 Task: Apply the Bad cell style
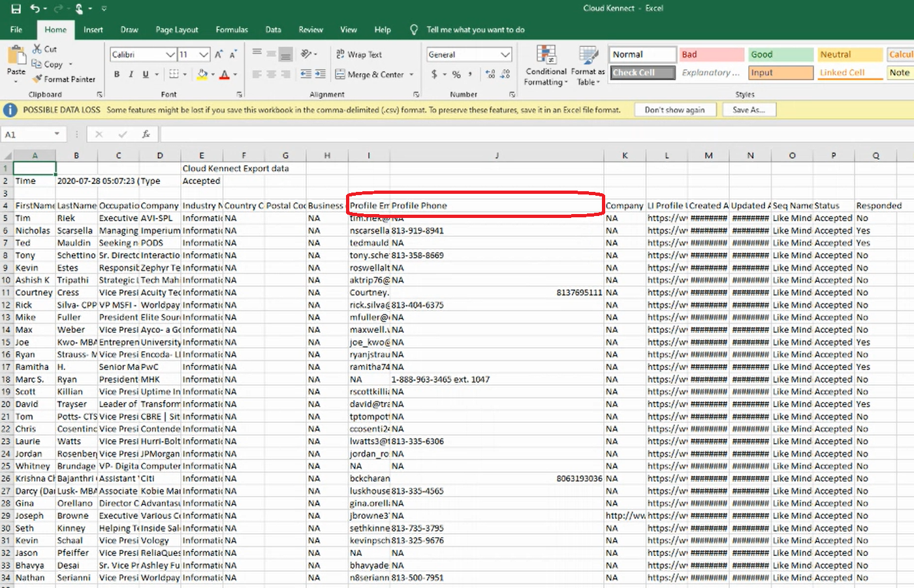click(712, 54)
